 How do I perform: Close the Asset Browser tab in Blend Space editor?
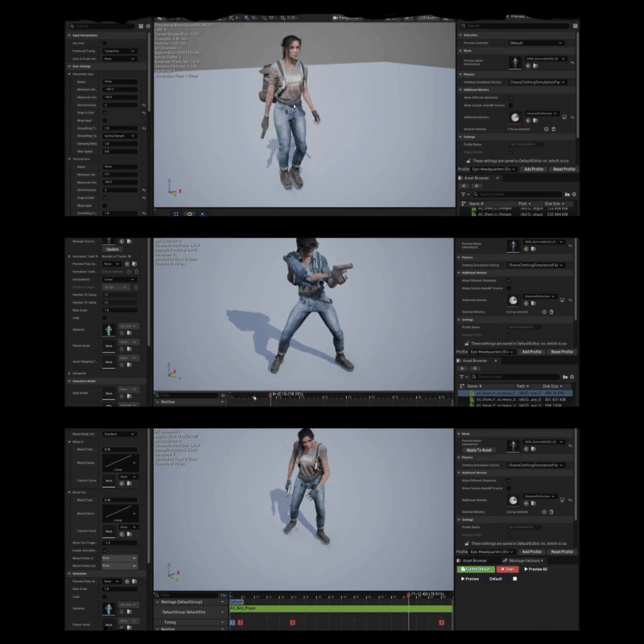point(497,178)
